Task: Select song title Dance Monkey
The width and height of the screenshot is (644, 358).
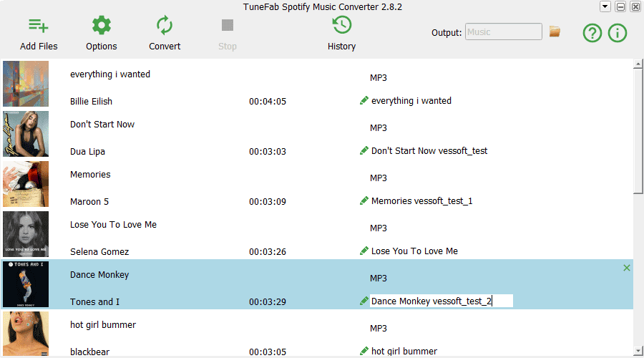Action: (x=99, y=275)
